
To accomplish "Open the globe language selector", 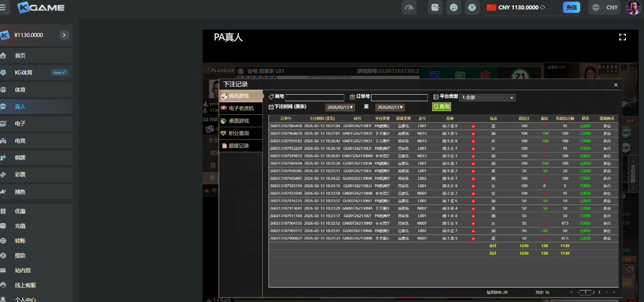I will tap(595, 7).
